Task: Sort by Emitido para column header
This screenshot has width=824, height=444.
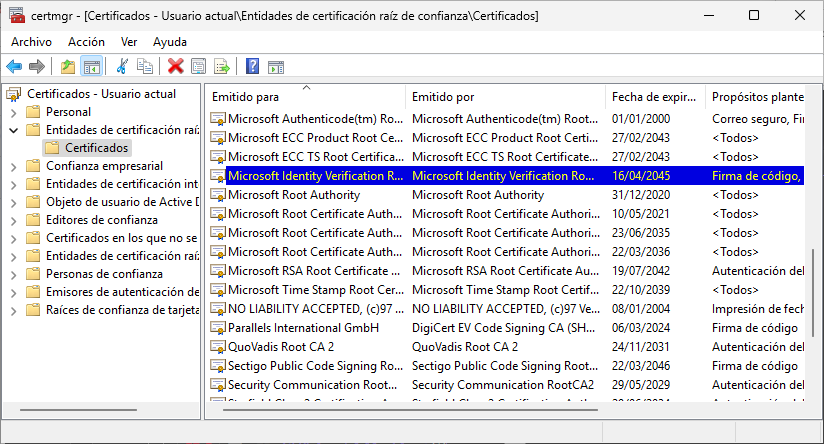Action: click(306, 97)
